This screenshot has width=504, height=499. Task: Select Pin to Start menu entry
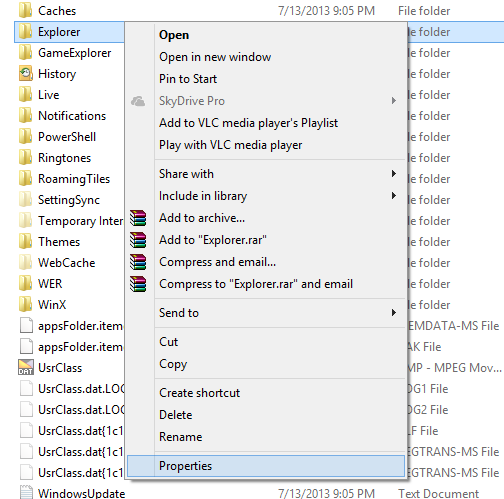[x=266, y=79]
